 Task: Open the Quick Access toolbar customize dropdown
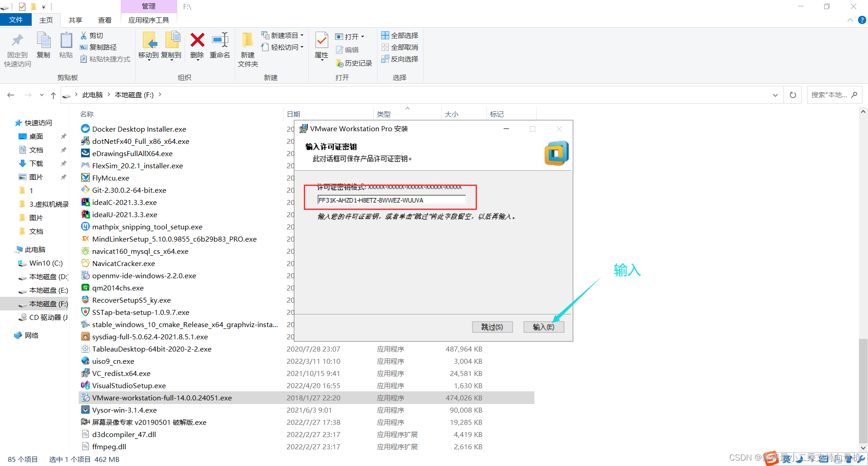(43, 7)
